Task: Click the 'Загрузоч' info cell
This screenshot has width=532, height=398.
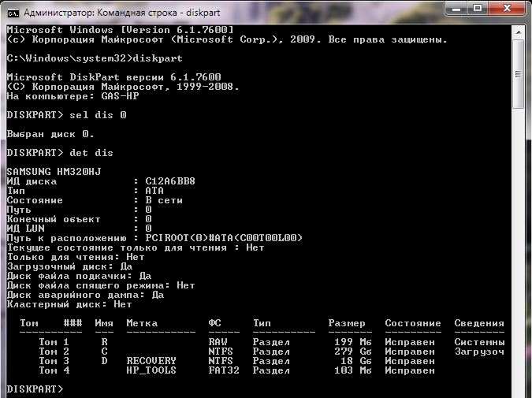Action: pos(479,352)
